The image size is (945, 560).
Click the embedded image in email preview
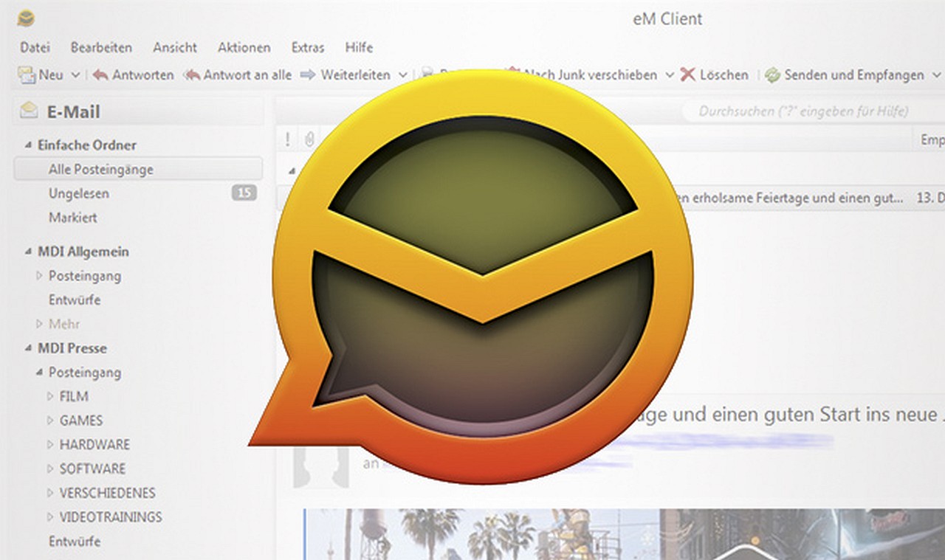624,534
